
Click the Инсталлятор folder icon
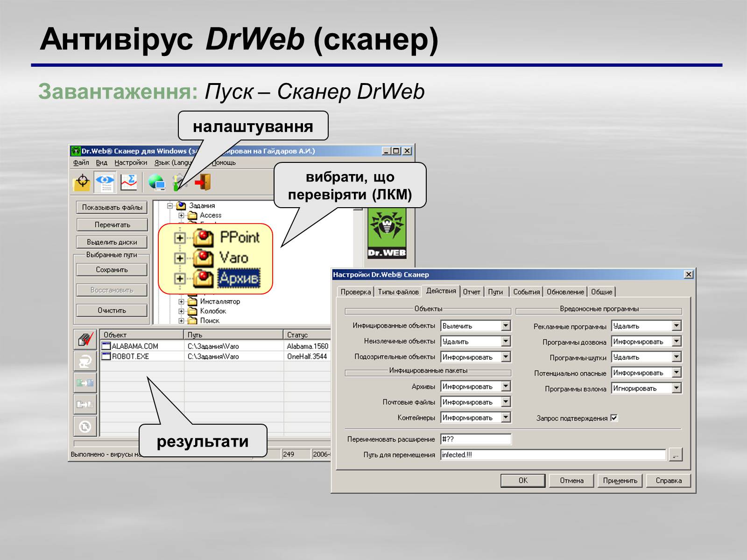click(192, 301)
